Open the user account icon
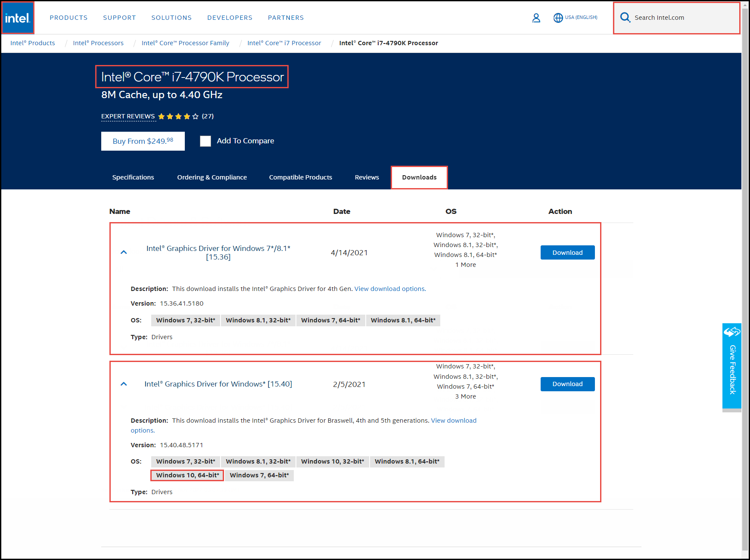 (x=536, y=18)
